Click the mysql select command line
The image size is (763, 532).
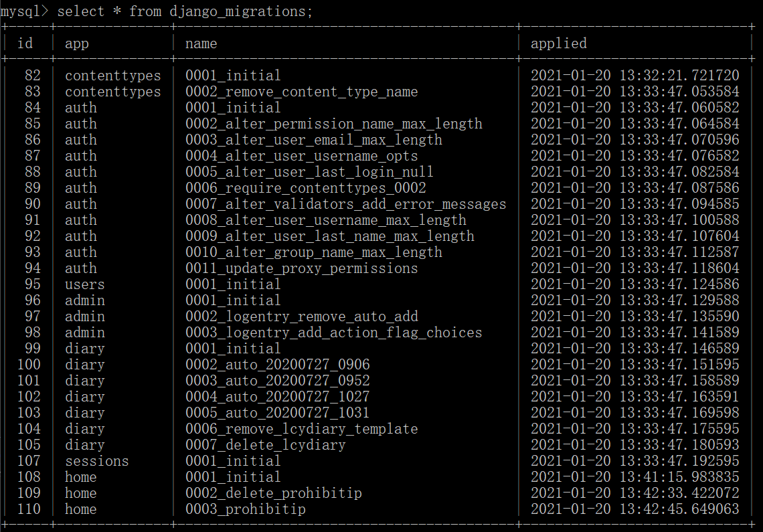(x=157, y=11)
